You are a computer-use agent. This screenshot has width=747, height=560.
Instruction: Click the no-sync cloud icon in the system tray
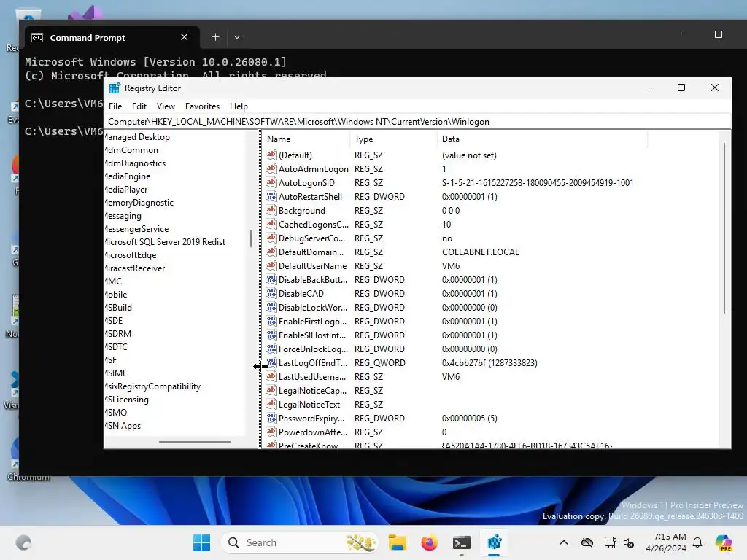[x=587, y=542]
